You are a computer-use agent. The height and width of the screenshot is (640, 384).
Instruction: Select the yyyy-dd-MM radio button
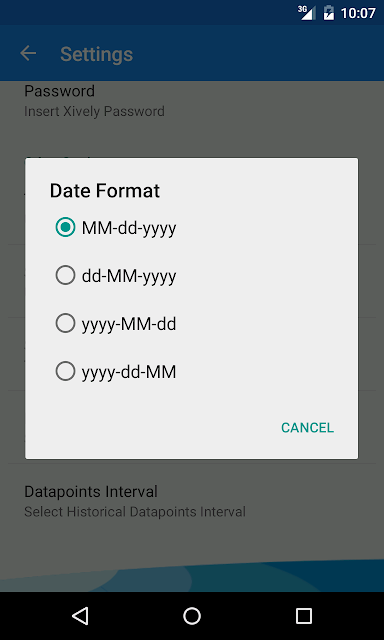point(65,371)
